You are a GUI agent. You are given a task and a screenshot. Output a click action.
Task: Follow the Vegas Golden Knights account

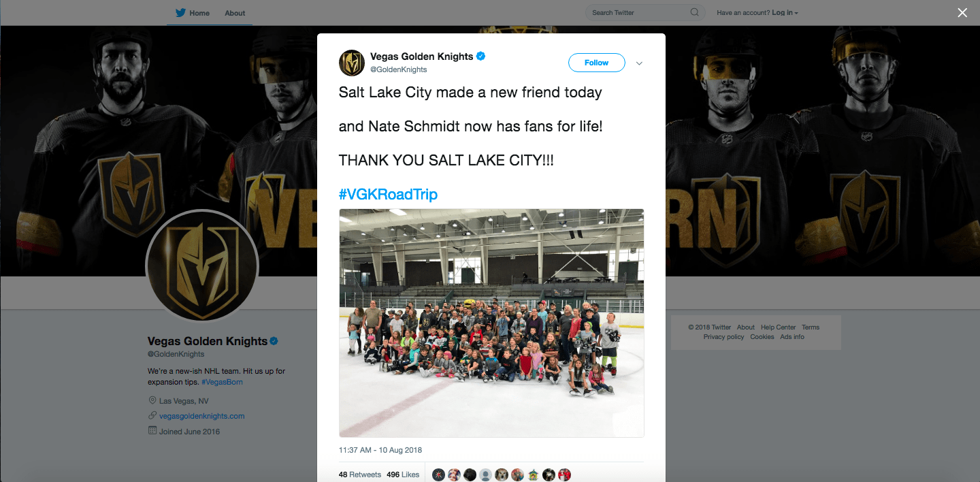596,63
